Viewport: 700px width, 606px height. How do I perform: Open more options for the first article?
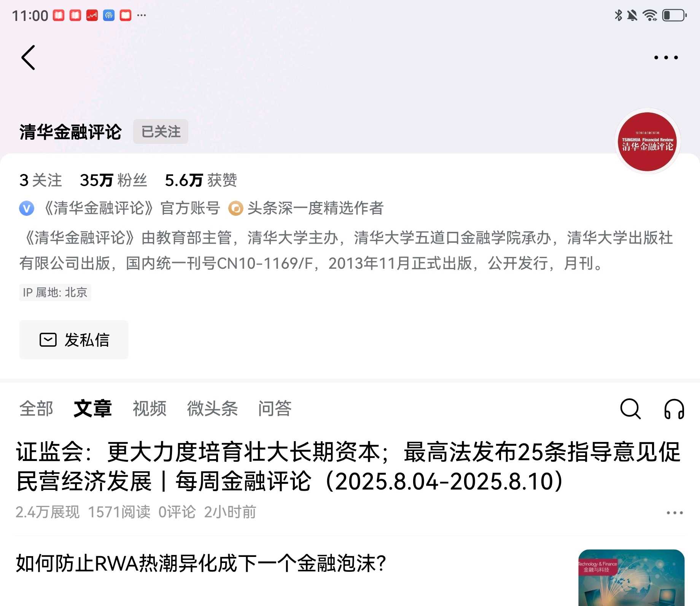pyautogui.click(x=675, y=513)
